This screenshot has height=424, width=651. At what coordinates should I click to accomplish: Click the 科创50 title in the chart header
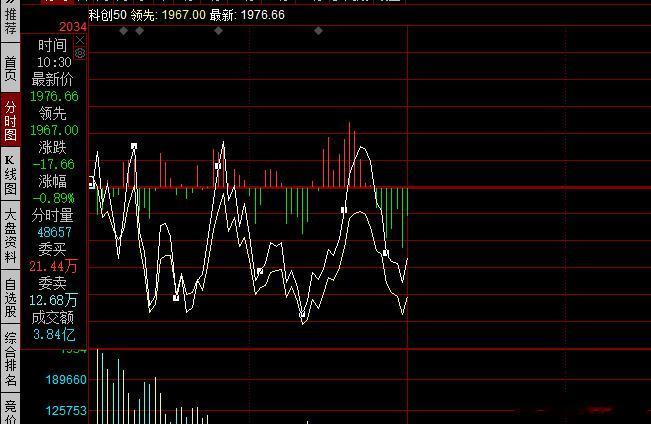click(108, 15)
